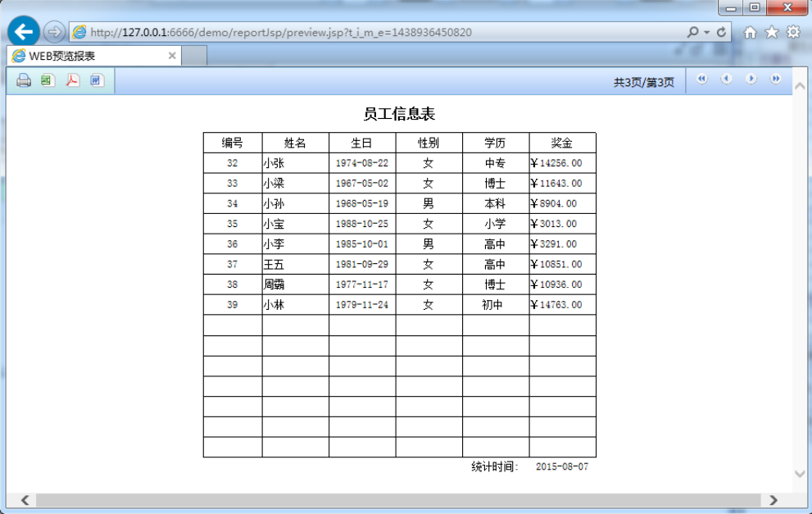Select the name cell 小张

(295, 162)
